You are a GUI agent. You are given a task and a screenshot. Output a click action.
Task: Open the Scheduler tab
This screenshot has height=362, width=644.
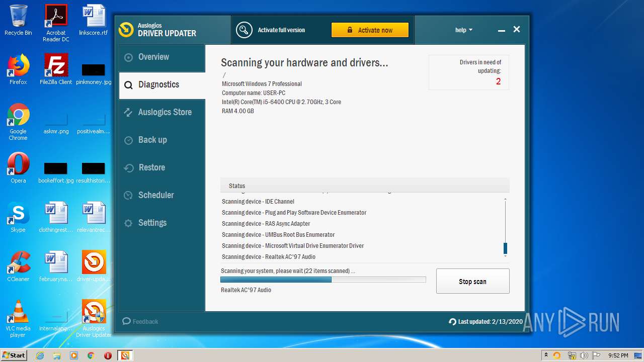tap(162, 196)
